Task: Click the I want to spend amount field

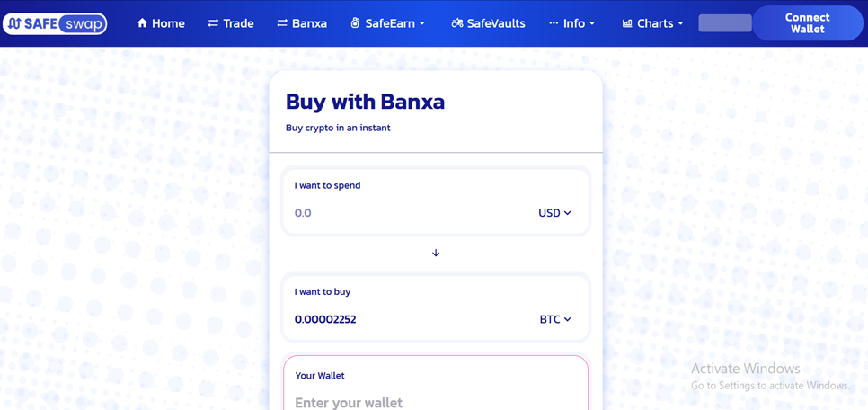Action: (410, 213)
